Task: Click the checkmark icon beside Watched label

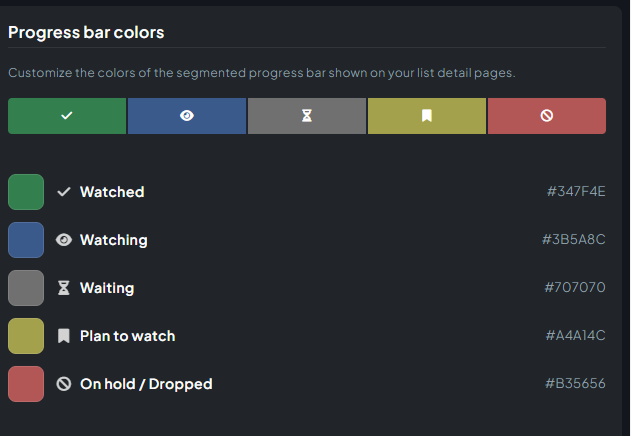Action: tap(64, 192)
